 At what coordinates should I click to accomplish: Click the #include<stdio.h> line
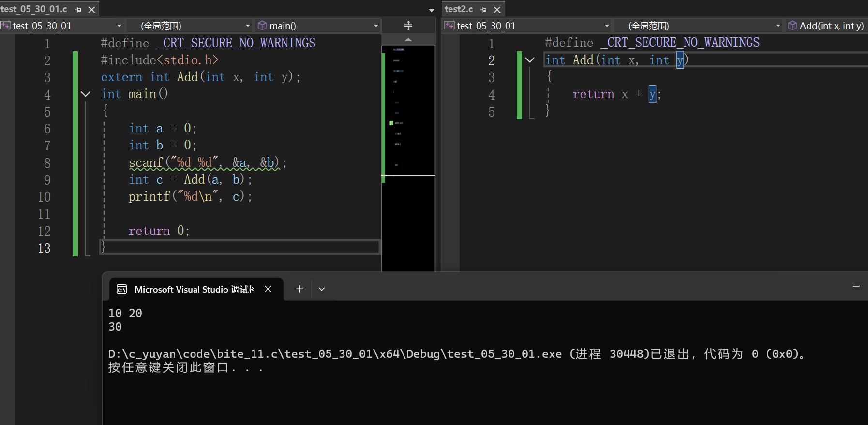coord(160,60)
